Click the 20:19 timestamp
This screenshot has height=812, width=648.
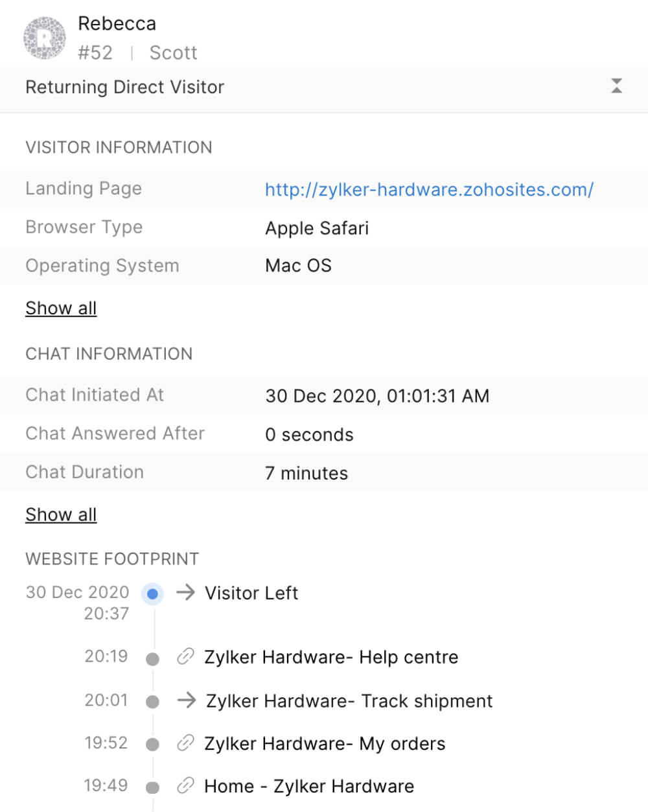coord(106,656)
